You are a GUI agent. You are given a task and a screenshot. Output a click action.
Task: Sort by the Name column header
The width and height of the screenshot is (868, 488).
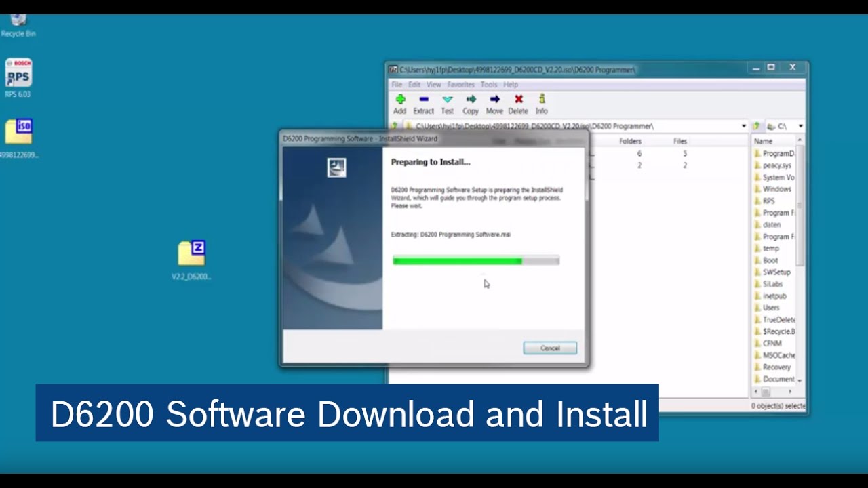(763, 141)
